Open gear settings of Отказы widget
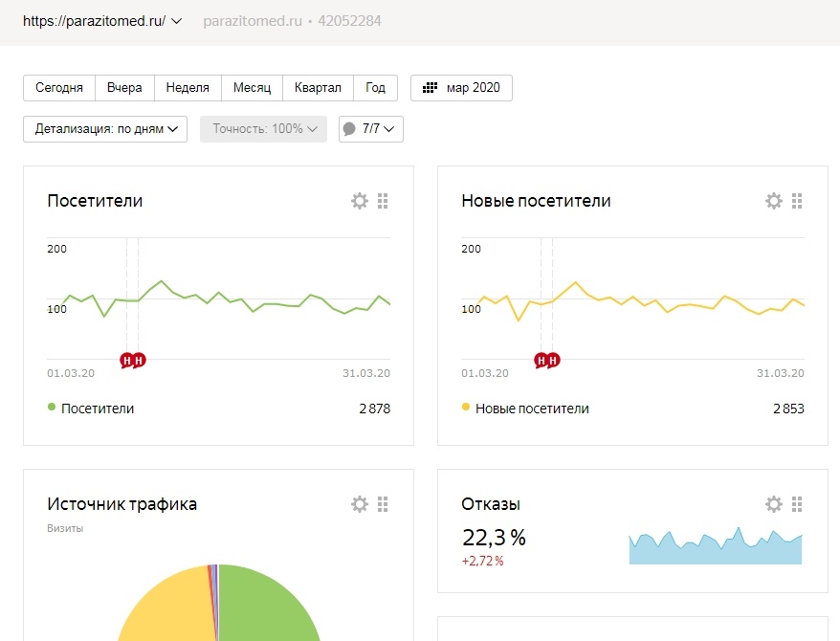This screenshot has width=840, height=641. pos(774,504)
